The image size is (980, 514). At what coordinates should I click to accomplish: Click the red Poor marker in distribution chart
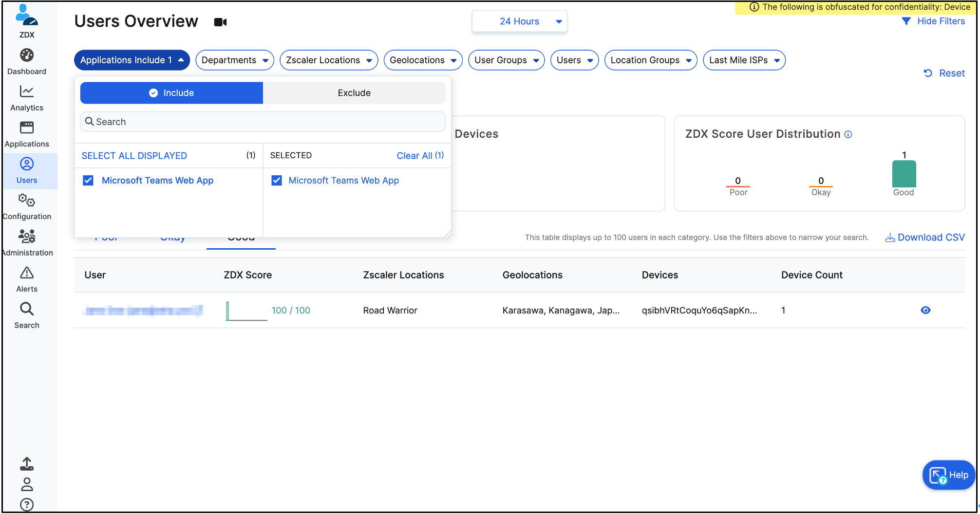tap(738, 186)
